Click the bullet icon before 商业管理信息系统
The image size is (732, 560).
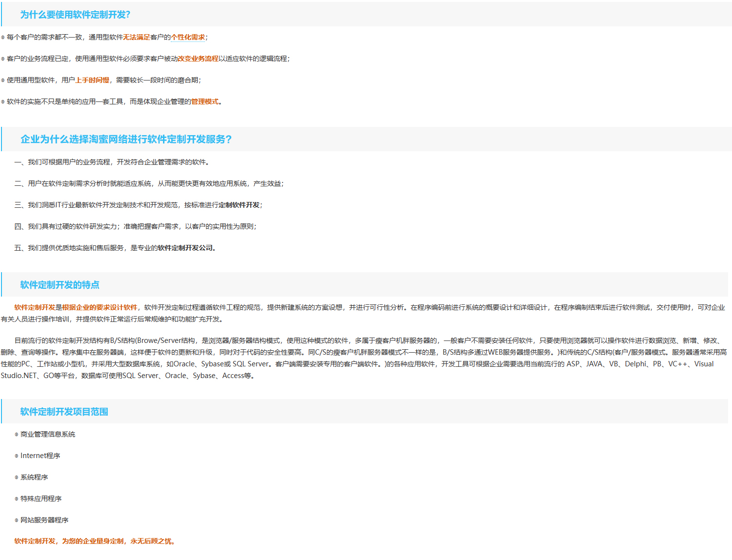point(17,435)
